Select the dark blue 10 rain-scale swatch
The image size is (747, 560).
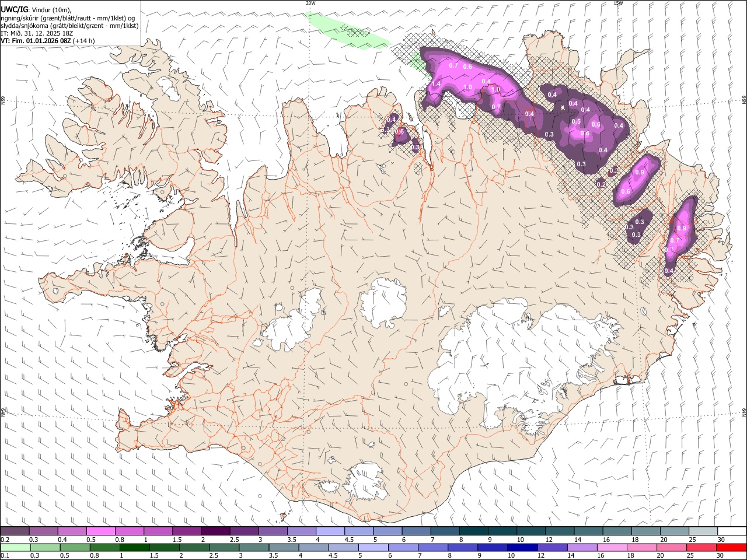coord(522,547)
